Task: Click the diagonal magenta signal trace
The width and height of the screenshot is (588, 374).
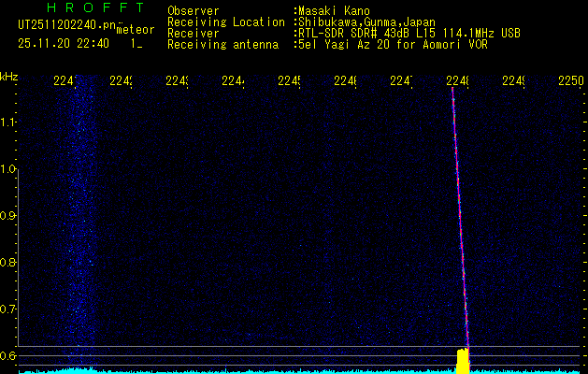Action: coord(460,215)
